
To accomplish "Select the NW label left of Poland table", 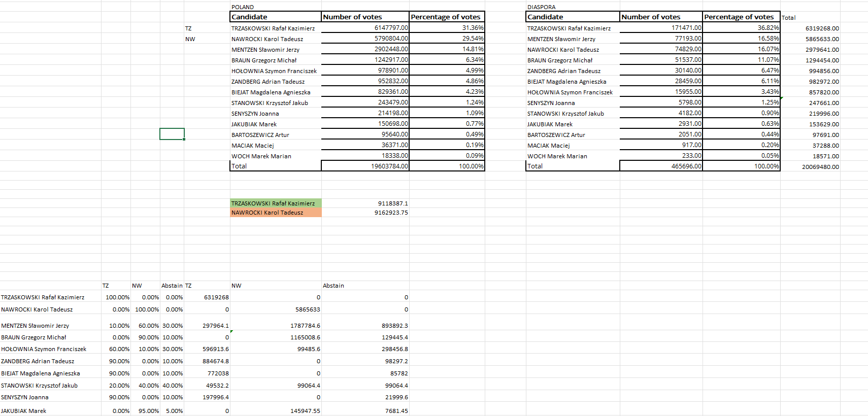I will click(190, 39).
